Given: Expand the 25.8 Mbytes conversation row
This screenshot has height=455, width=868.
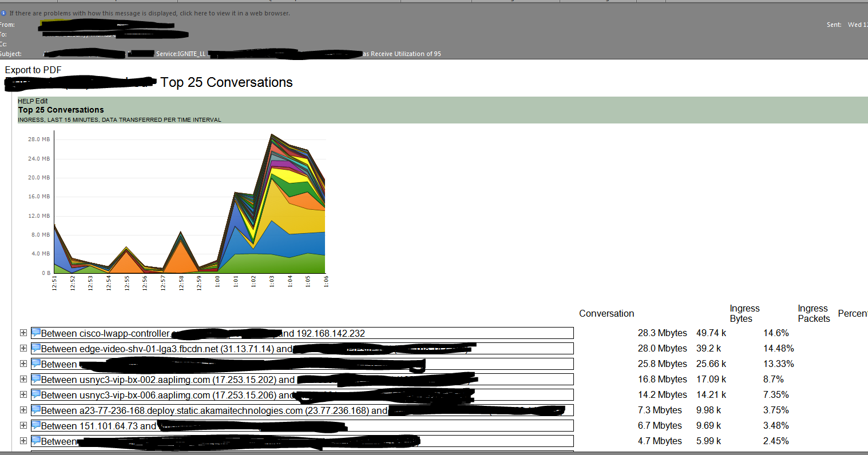Looking at the screenshot, I should coord(23,364).
